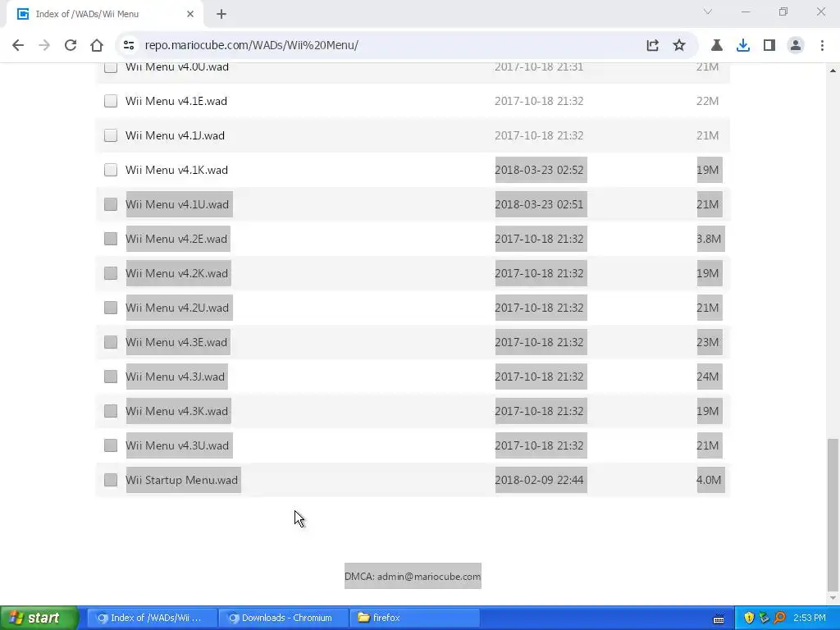Check the box for Wii Menu v4.1K.wad

111,170
